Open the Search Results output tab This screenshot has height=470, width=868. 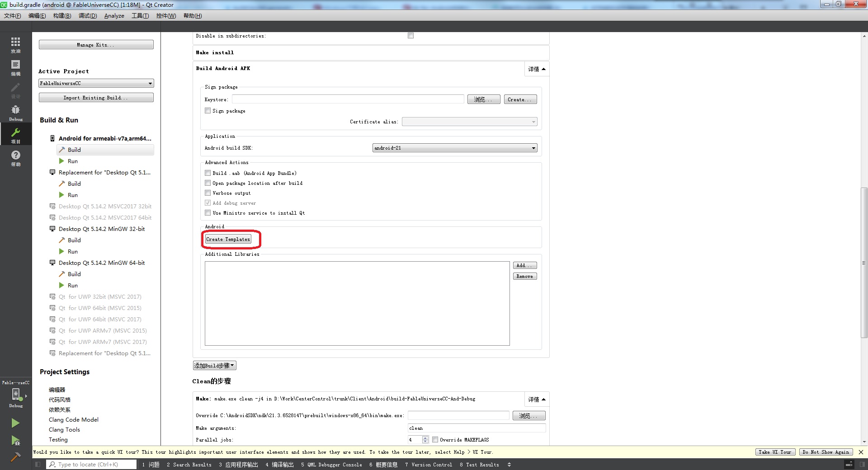click(189, 465)
